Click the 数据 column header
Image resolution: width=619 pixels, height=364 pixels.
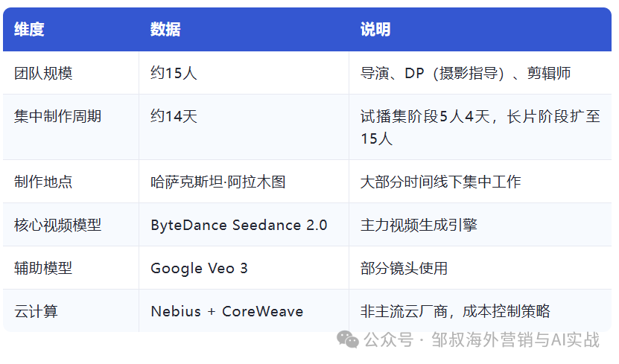pos(165,29)
